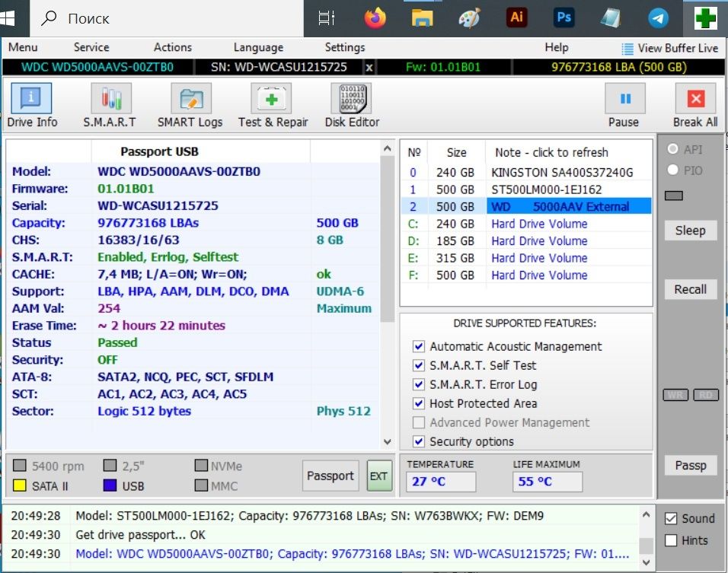Screen dimensions: 728x573
Task: Open the notepad app on taskbar
Action: 611,18
